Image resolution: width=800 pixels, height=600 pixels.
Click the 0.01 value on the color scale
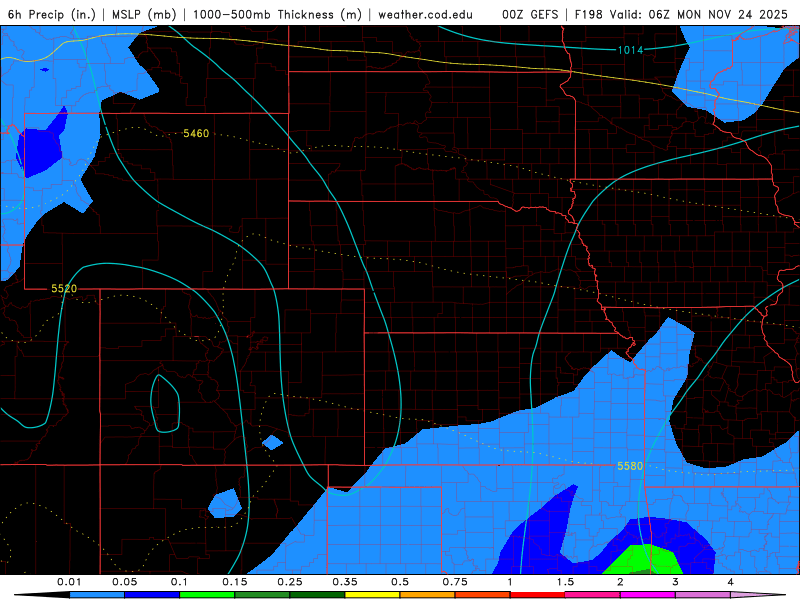69,582
